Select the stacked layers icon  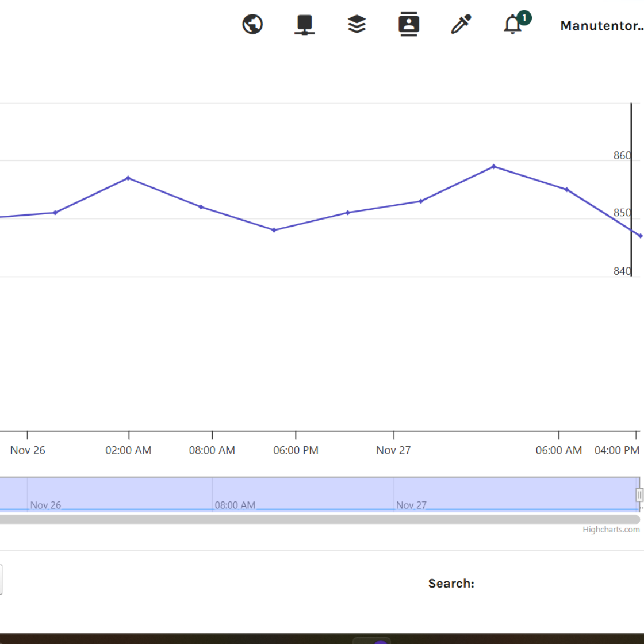[356, 25]
